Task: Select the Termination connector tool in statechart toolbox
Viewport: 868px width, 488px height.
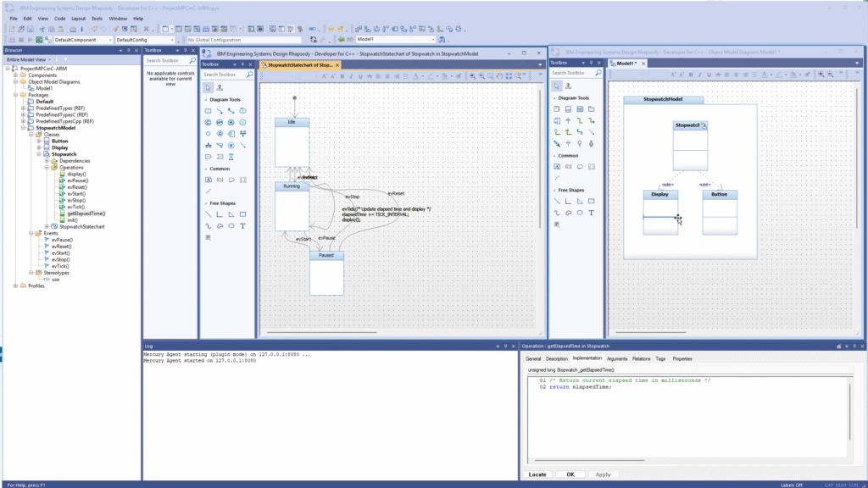Action: 242,122
